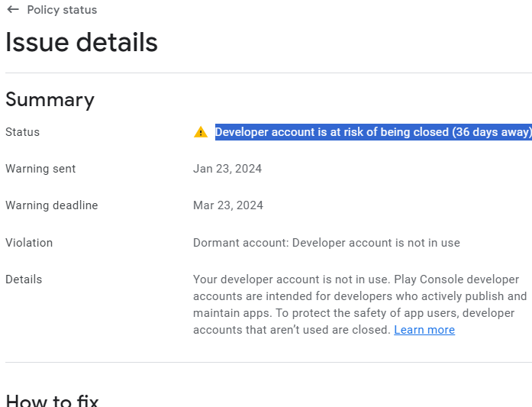Click the Issue details heading
Viewport: 532px width, 407px height.
pos(82,43)
